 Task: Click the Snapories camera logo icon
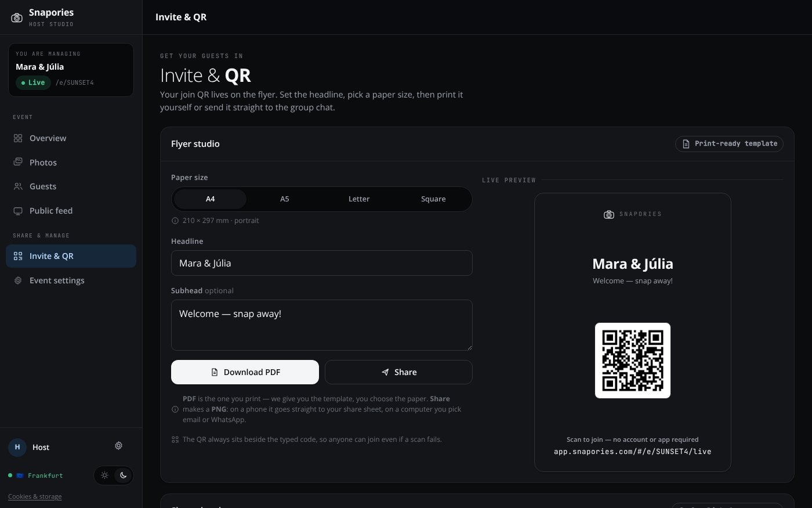coord(17,18)
